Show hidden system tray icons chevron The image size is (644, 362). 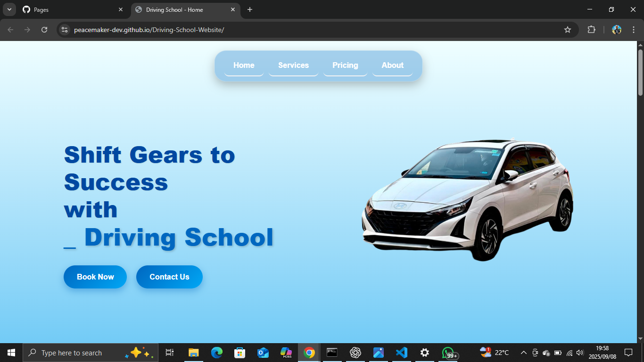(523, 353)
